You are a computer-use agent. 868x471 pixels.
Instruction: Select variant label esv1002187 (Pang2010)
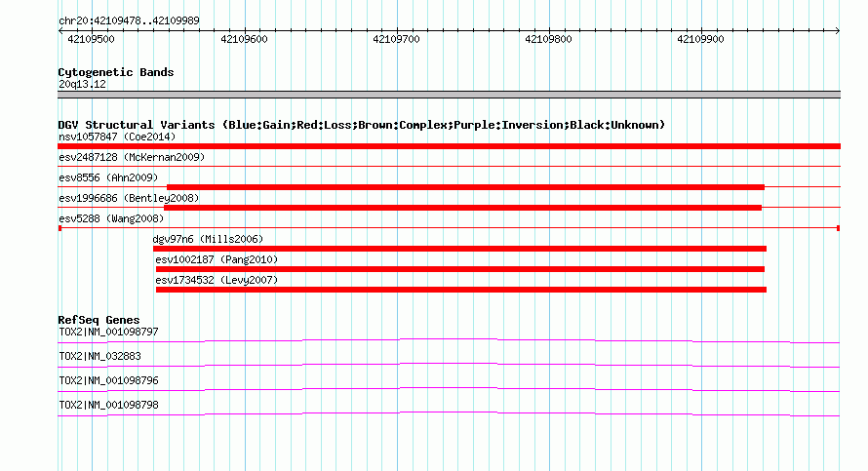click(x=217, y=259)
